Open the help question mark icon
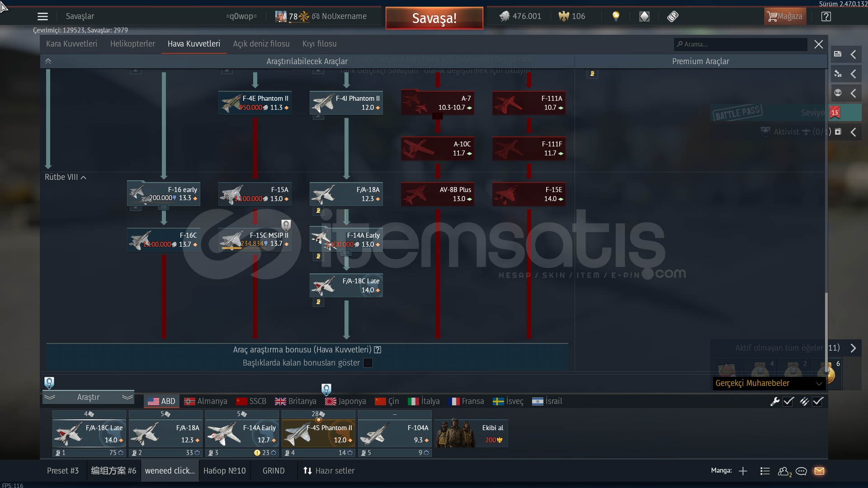The height and width of the screenshot is (488, 868). pyautogui.click(x=826, y=17)
